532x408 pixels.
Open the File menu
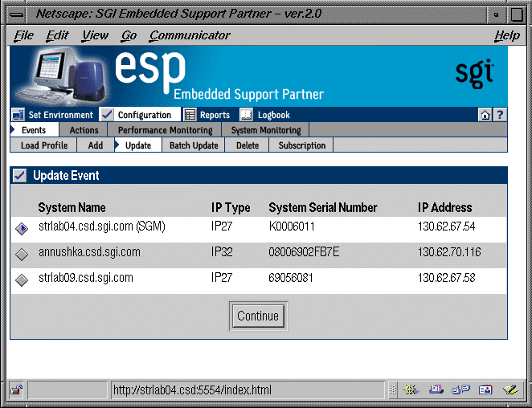24,35
